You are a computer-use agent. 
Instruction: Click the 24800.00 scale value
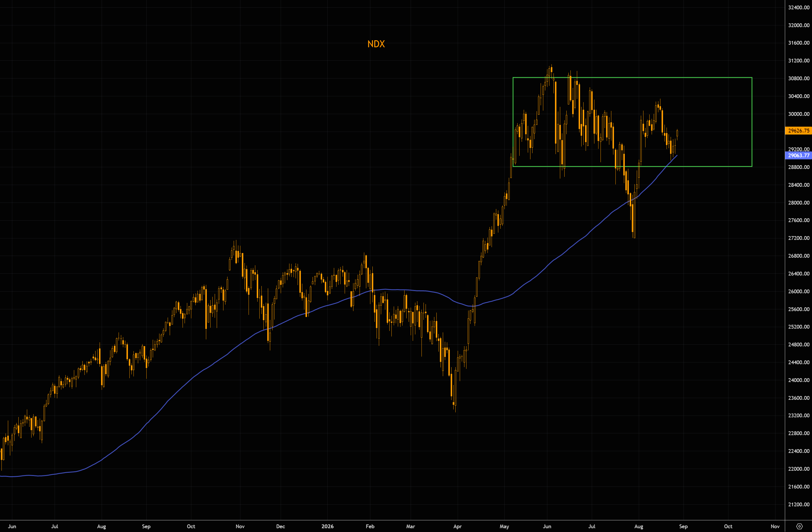tap(799, 345)
